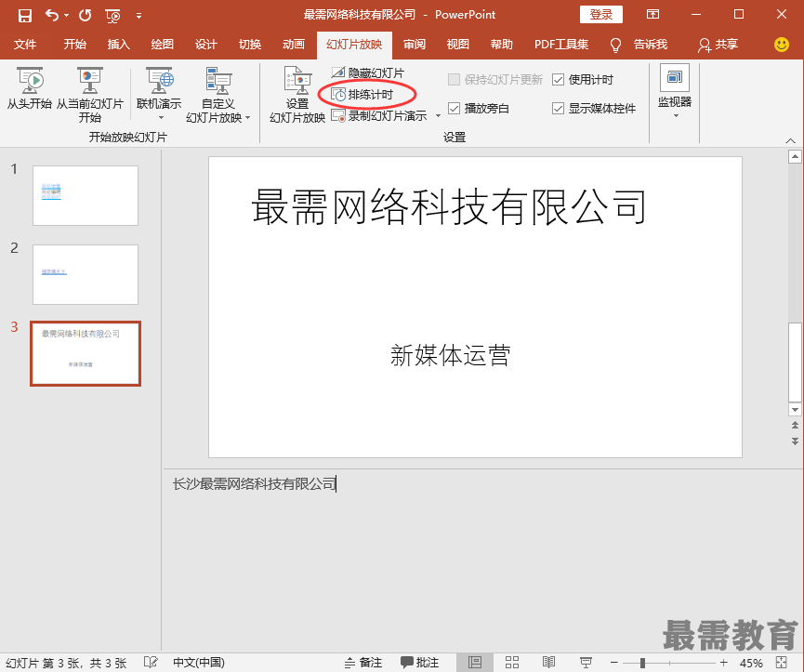The width and height of the screenshot is (804, 672).
Task: Start 排练计时 rehearse timings
Action: [x=362, y=95]
